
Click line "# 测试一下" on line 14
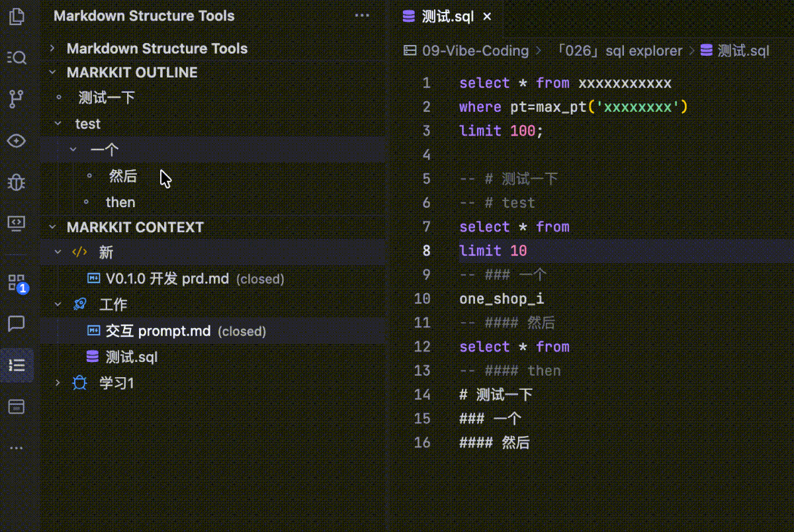pyautogui.click(x=496, y=395)
